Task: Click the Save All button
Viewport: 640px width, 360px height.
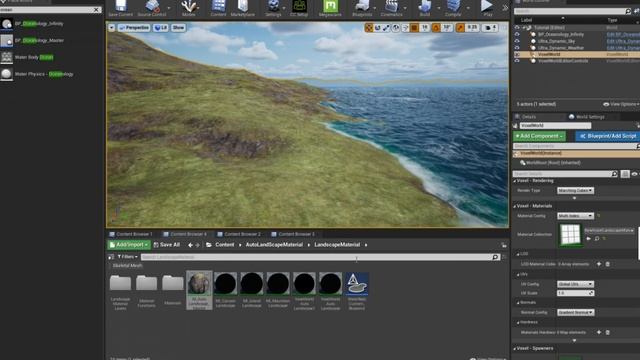Action: point(167,244)
